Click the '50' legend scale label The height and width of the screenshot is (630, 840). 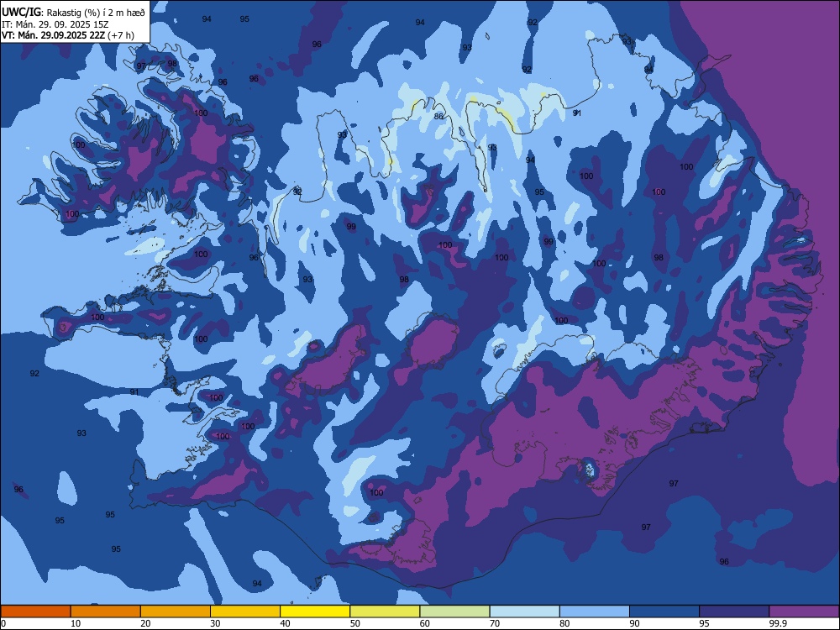[355, 623]
